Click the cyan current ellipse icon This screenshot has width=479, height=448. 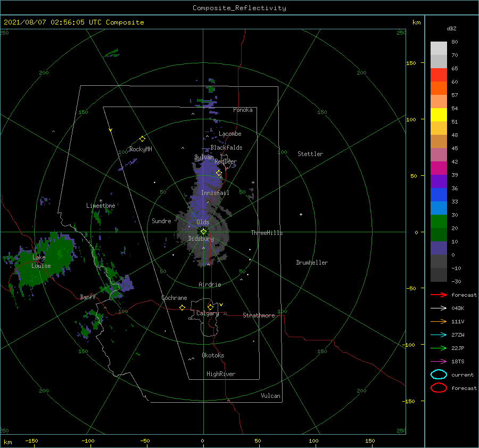[439, 374]
